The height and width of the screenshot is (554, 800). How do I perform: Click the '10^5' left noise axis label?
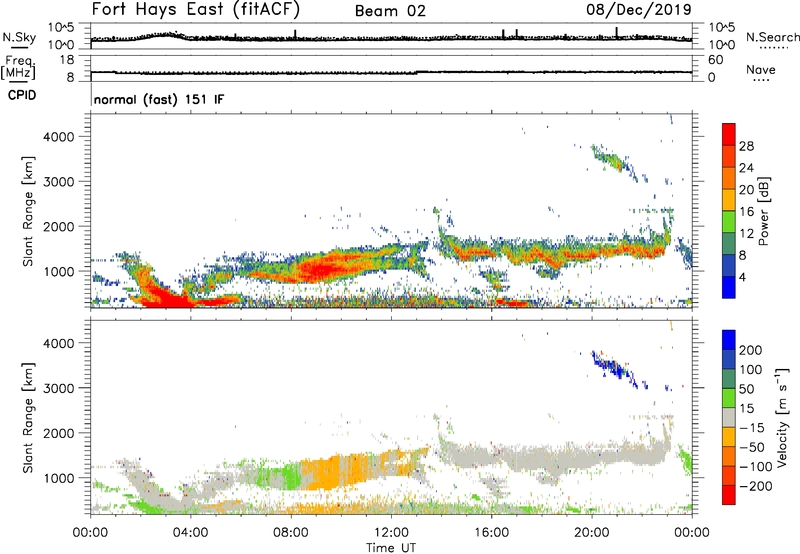[x=61, y=28]
